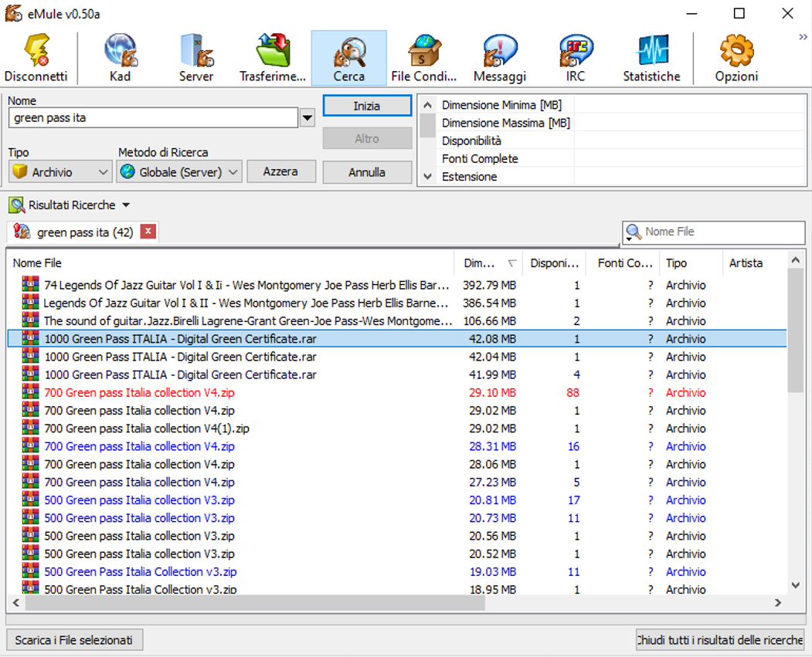Click Scarica i File selezionati button
Screen dimensions: 812x657
(74, 640)
